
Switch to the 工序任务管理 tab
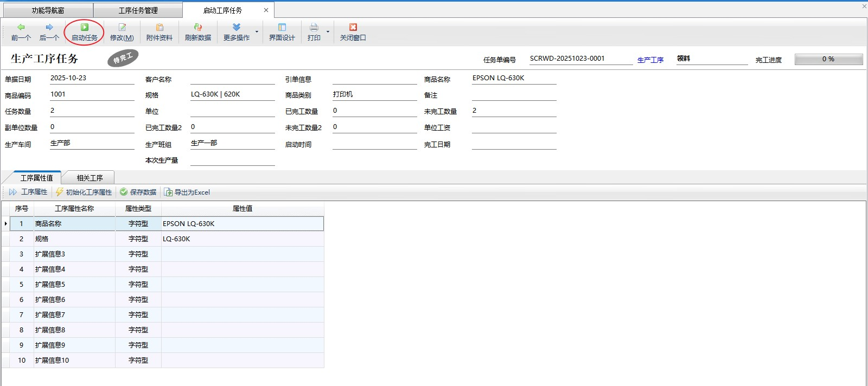pyautogui.click(x=138, y=10)
